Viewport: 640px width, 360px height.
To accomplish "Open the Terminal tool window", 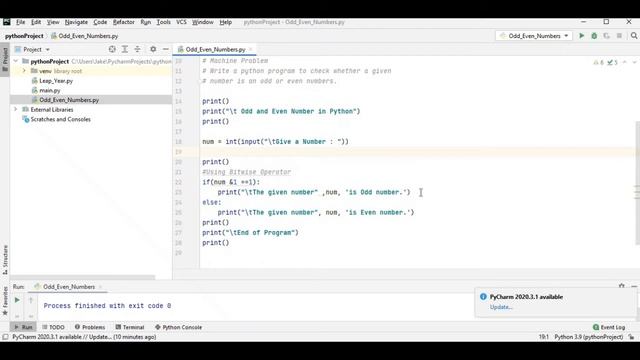I will (130, 327).
